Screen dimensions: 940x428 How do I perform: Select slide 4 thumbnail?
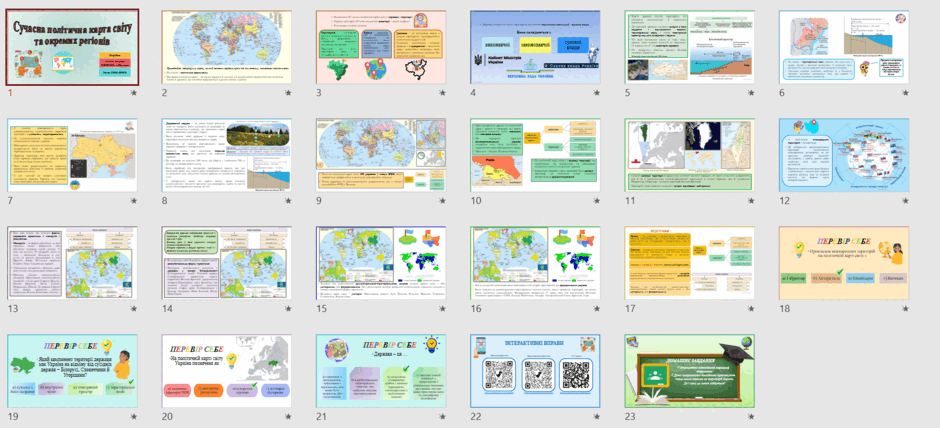(535, 47)
